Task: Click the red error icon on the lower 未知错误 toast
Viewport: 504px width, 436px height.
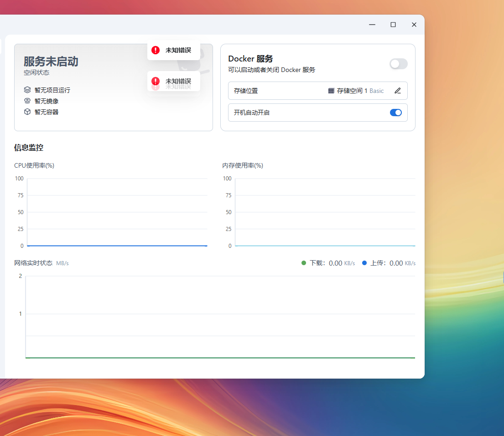Action: (x=155, y=81)
